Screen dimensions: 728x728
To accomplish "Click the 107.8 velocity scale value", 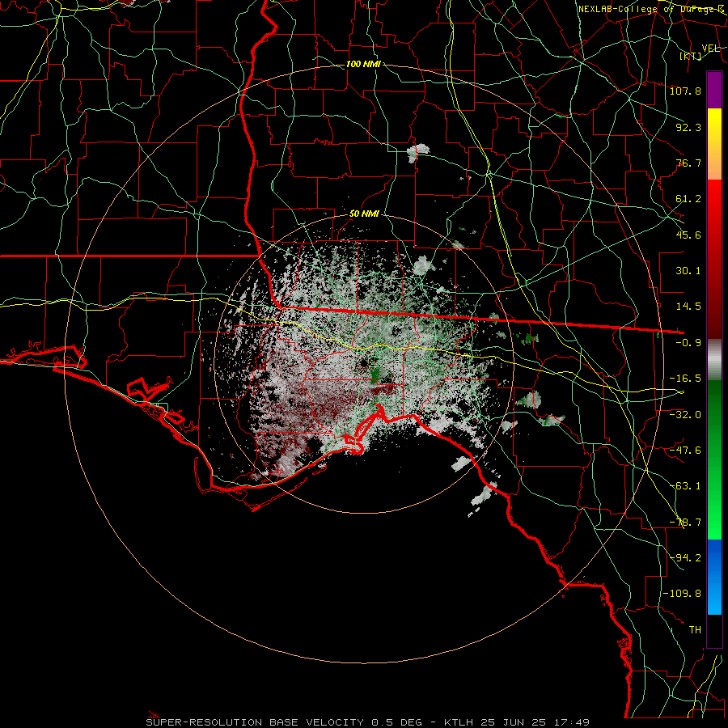I will pos(685,91).
